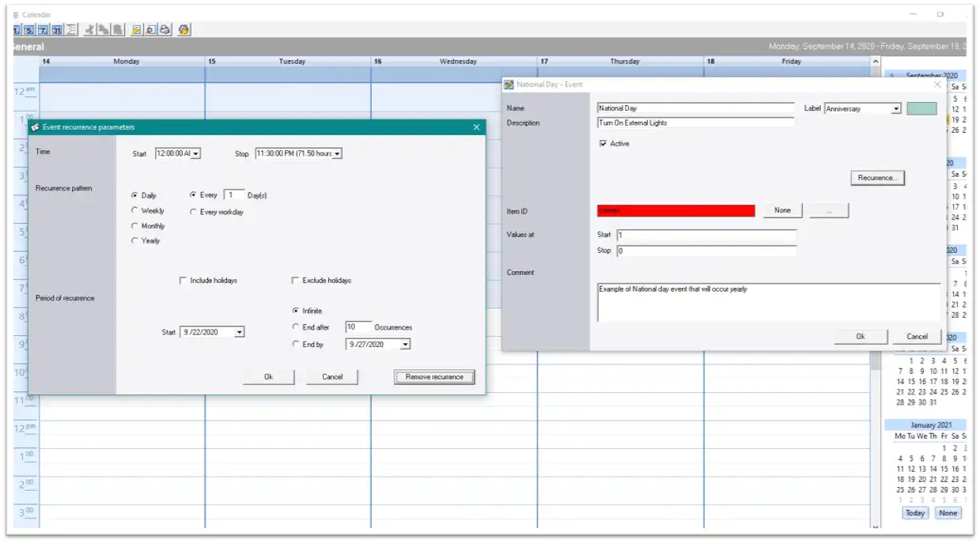Choose the End by radio option

tap(296, 345)
